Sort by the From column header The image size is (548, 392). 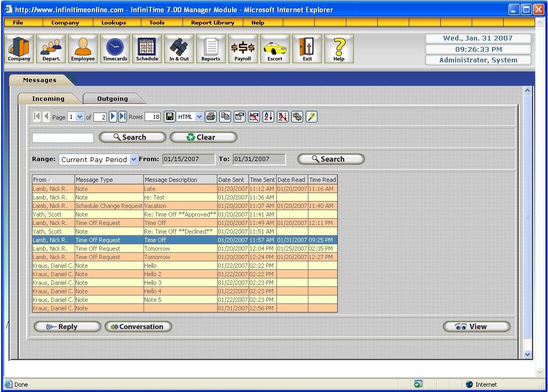[x=53, y=180]
